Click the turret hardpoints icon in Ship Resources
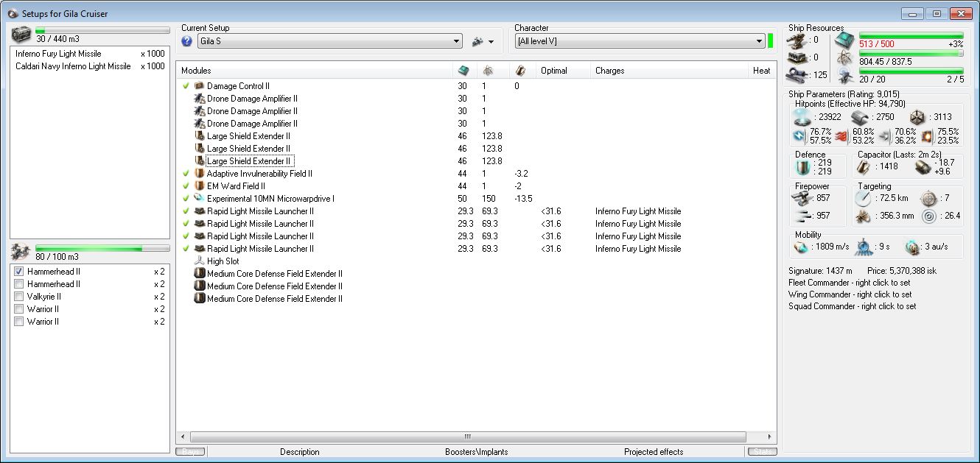Viewport: 980px width, 463px height. click(797, 40)
